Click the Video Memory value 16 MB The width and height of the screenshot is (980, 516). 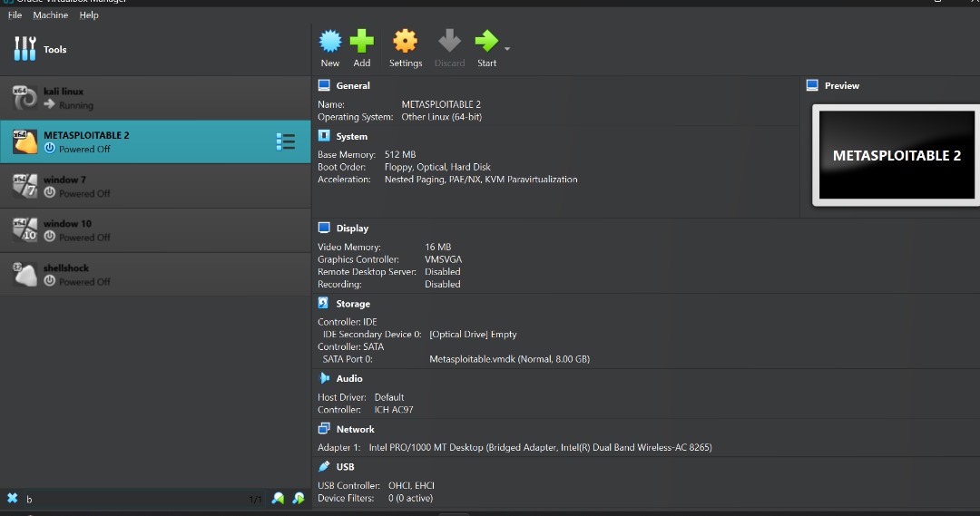coord(438,247)
